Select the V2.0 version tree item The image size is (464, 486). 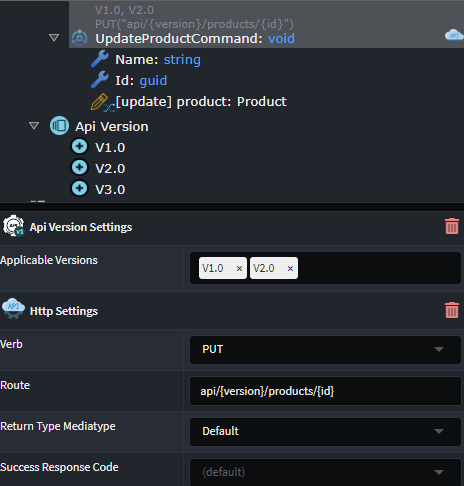(x=110, y=168)
